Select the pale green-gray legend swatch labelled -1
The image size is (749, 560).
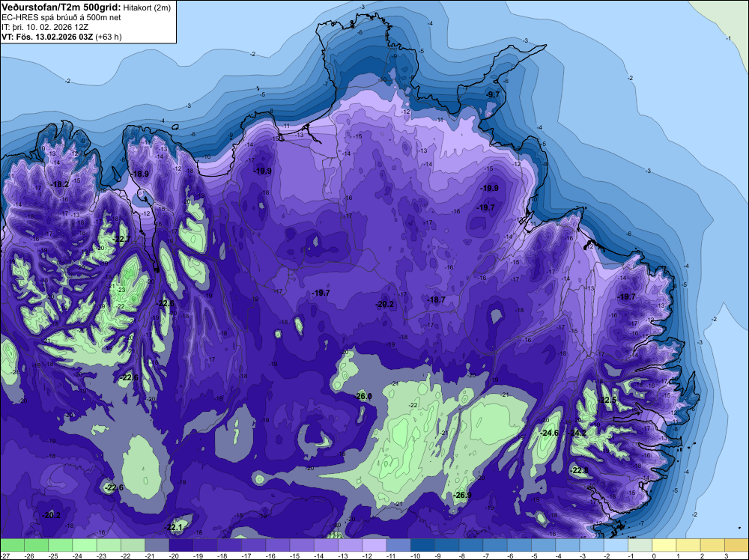640,545
